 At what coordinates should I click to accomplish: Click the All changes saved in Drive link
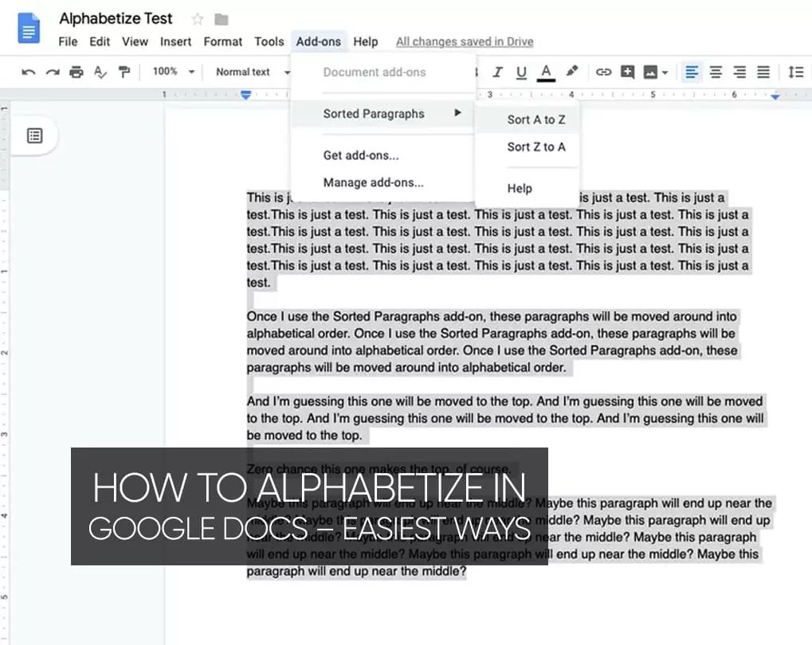465,41
